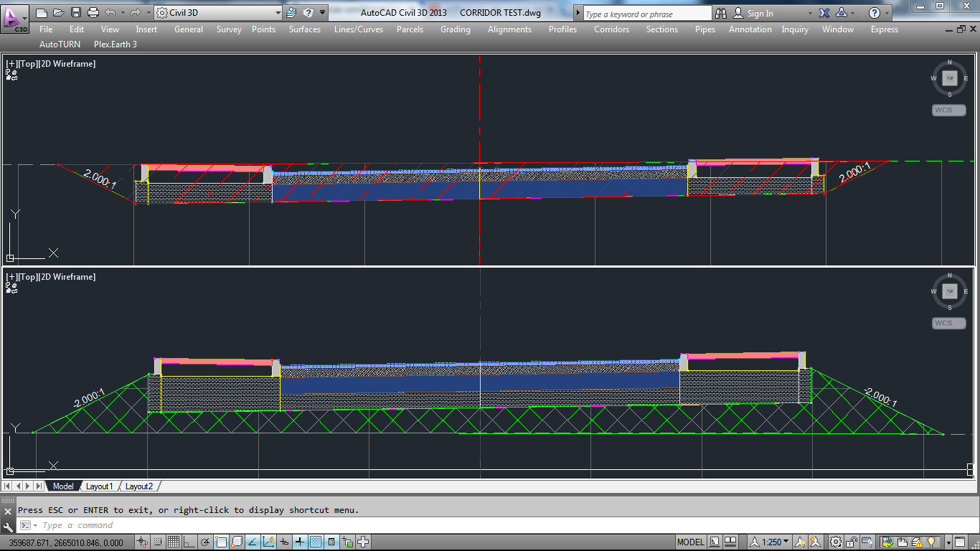
Task: Close the command line with the X icon
Action: pyautogui.click(x=9, y=511)
